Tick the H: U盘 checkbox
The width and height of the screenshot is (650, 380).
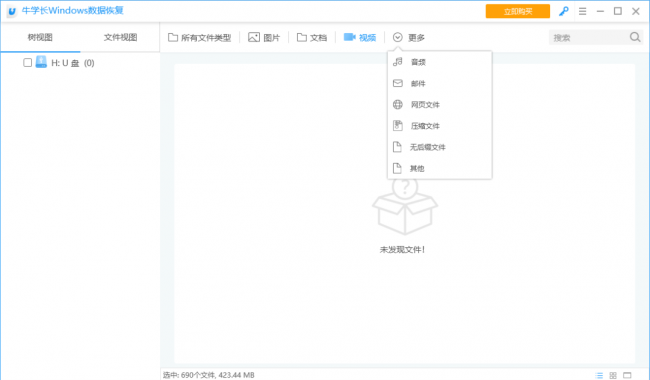(27, 63)
